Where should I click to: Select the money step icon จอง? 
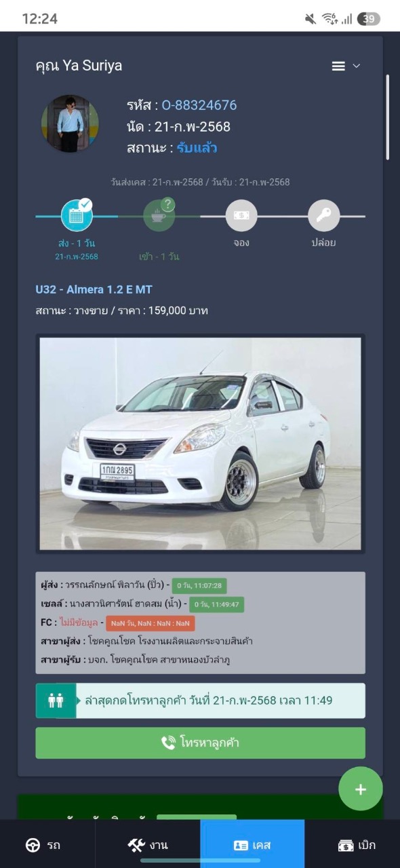pyautogui.click(x=241, y=216)
